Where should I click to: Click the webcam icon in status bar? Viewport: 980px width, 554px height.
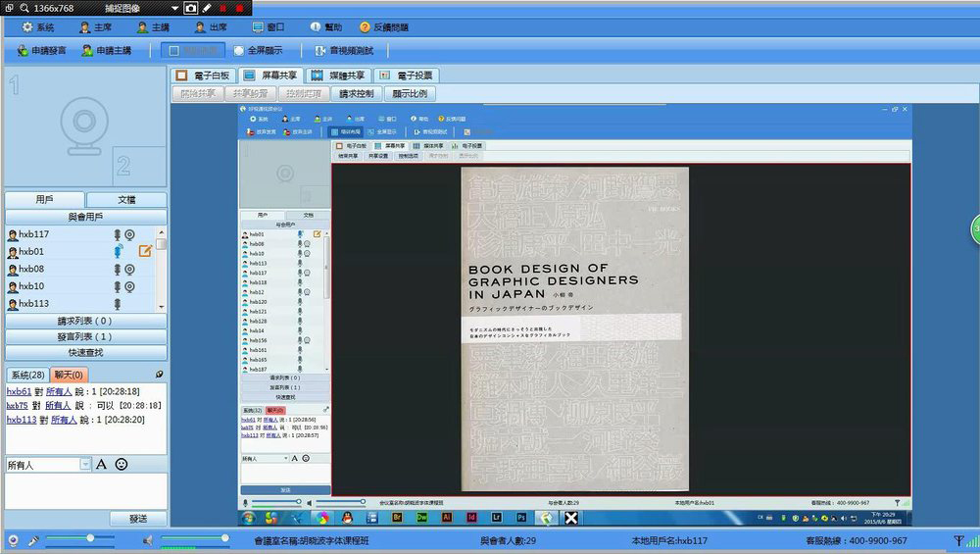click(13, 541)
